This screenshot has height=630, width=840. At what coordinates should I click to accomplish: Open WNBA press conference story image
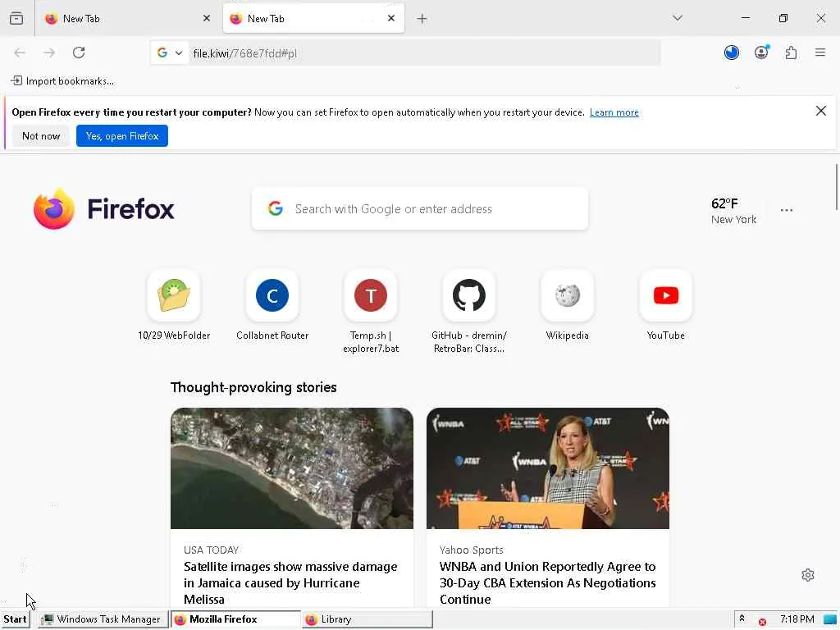pyautogui.click(x=547, y=468)
